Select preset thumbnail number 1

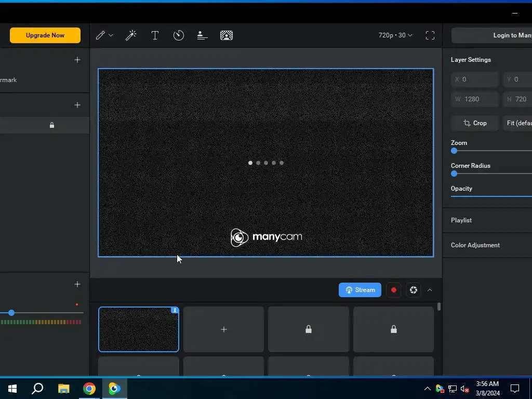tap(138, 329)
